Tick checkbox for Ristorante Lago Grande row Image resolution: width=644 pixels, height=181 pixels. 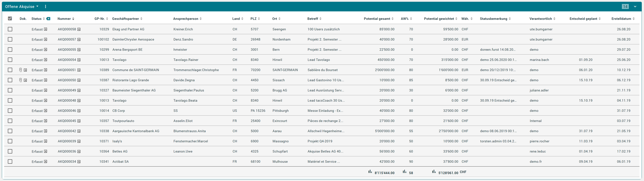[x=10, y=80]
